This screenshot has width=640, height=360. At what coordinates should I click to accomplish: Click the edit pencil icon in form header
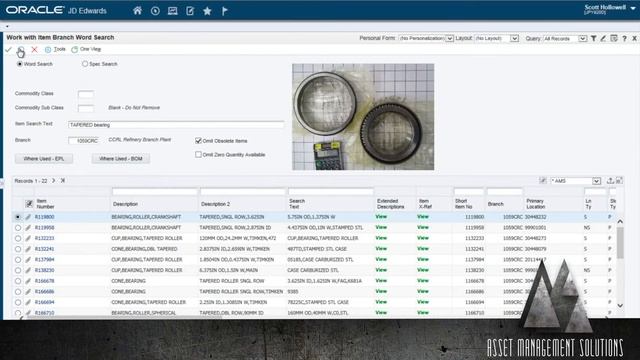(603, 38)
